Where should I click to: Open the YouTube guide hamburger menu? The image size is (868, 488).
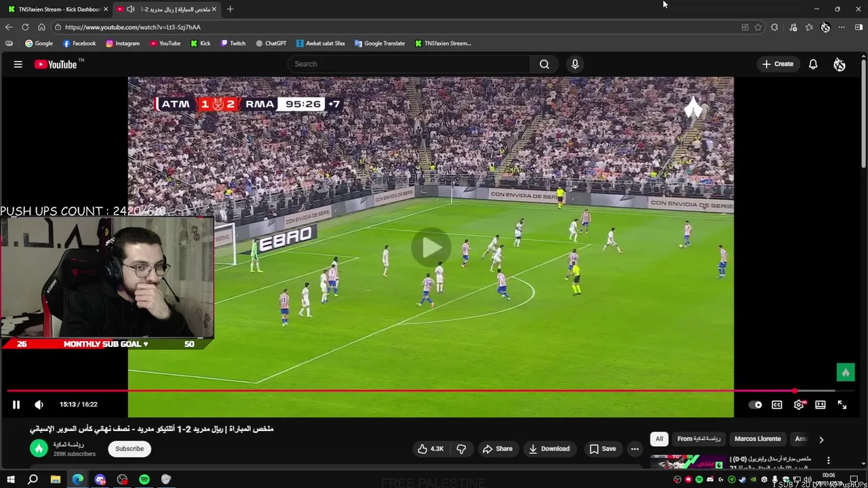point(18,64)
